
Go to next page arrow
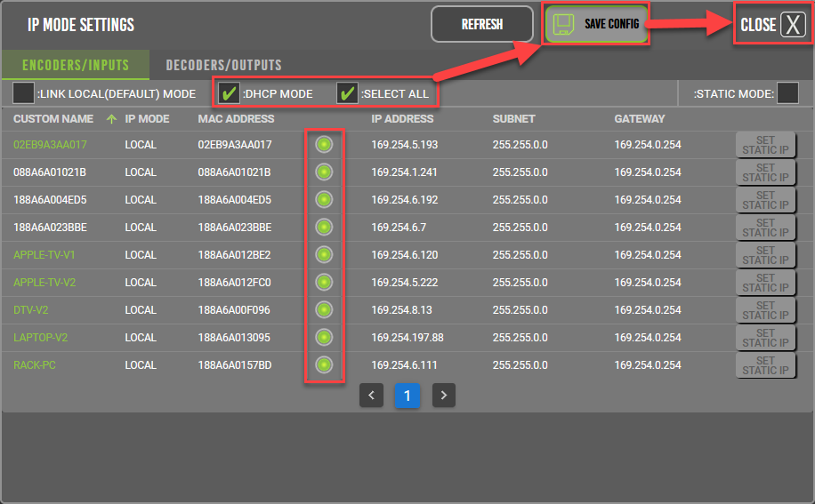443,396
